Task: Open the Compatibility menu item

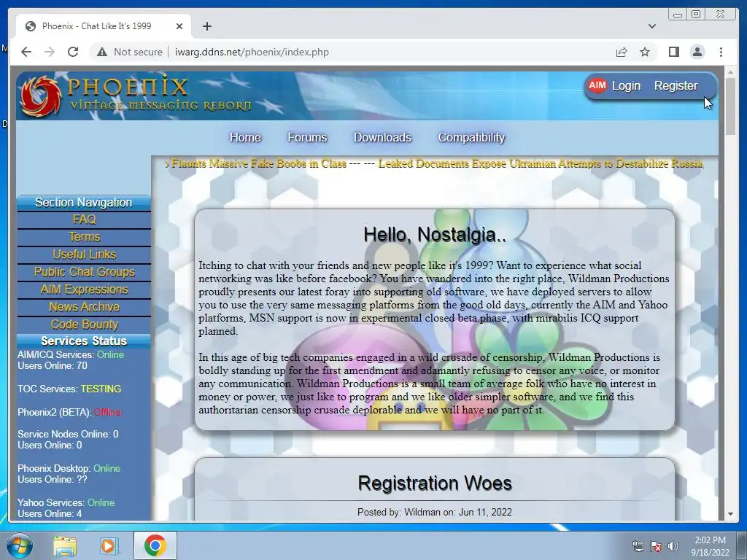Action: pyautogui.click(x=471, y=138)
